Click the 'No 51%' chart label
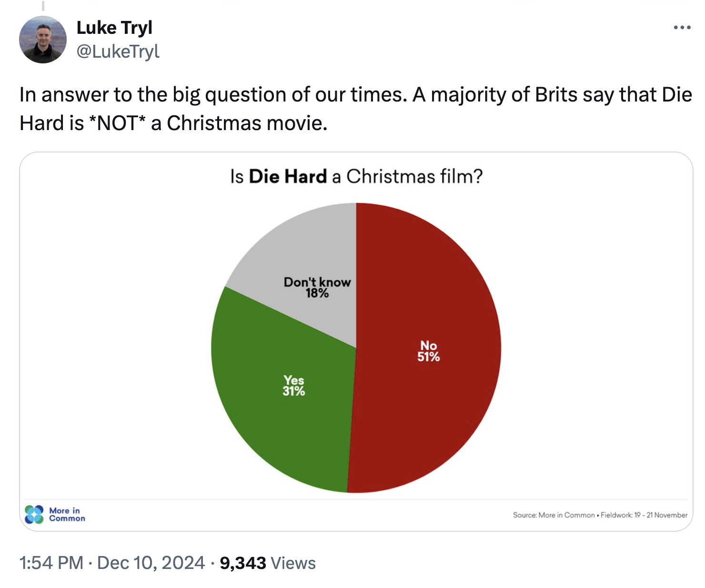 coord(428,351)
